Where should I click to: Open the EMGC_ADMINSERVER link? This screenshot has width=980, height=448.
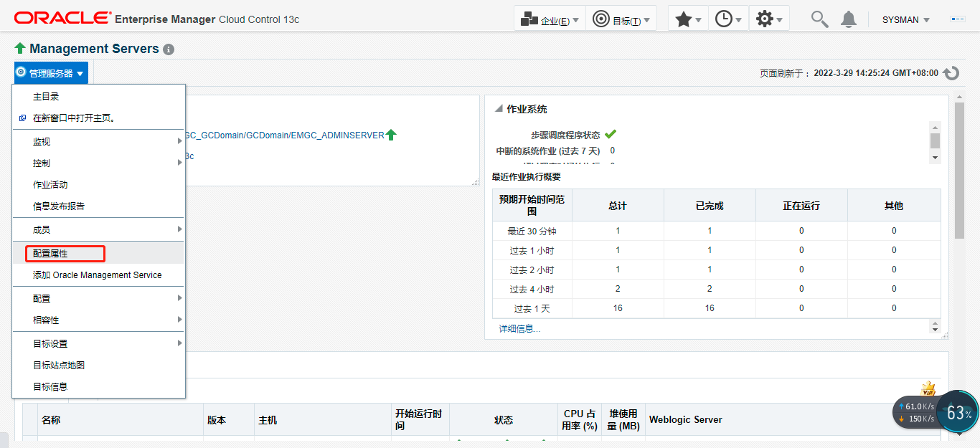point(285,135)
